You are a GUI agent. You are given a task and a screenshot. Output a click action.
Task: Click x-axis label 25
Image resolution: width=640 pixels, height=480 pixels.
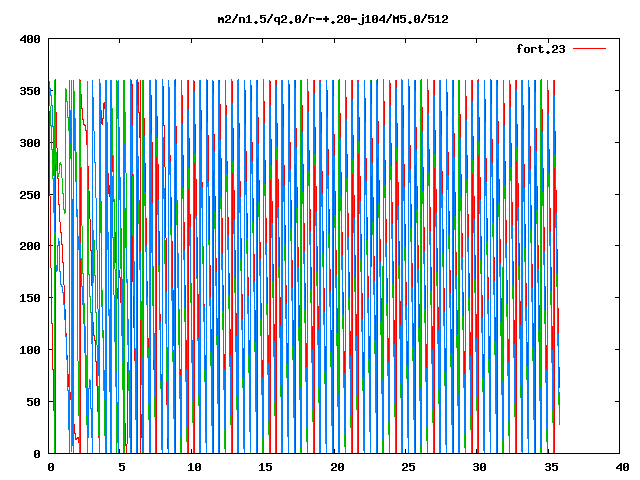(x=408, y=467)
